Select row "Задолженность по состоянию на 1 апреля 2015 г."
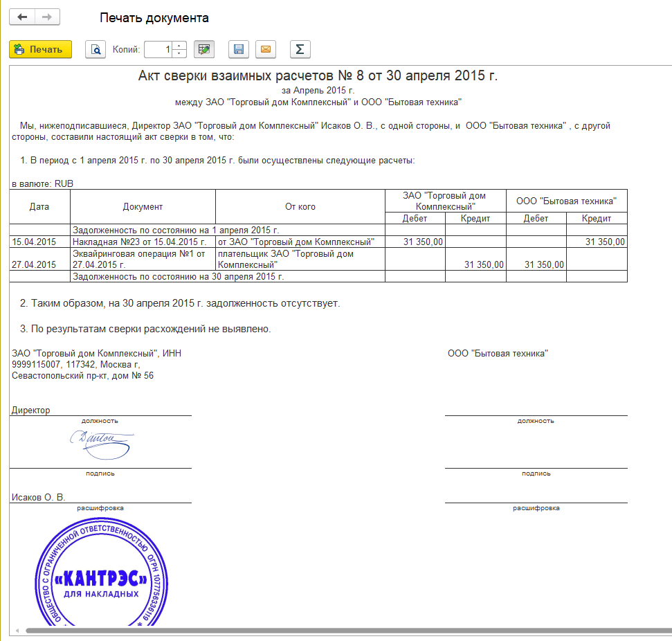 click(227, 230)
